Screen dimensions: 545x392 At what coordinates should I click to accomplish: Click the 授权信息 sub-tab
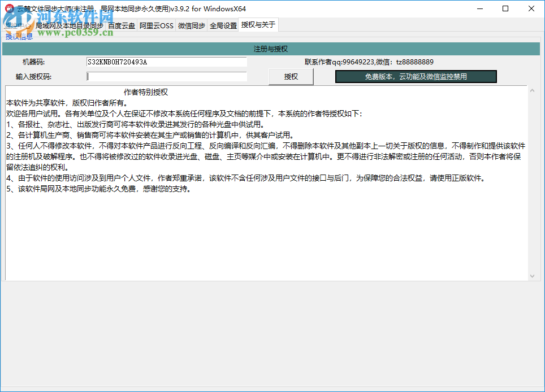(19, 37)
